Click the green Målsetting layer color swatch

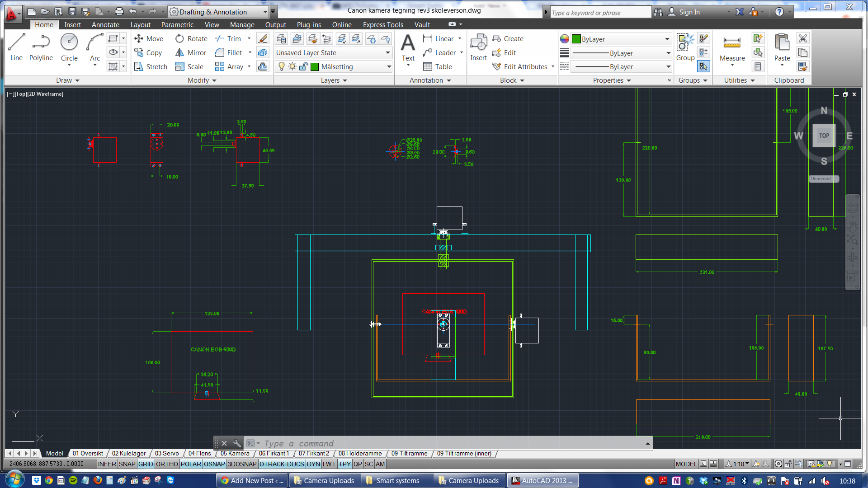315,67
